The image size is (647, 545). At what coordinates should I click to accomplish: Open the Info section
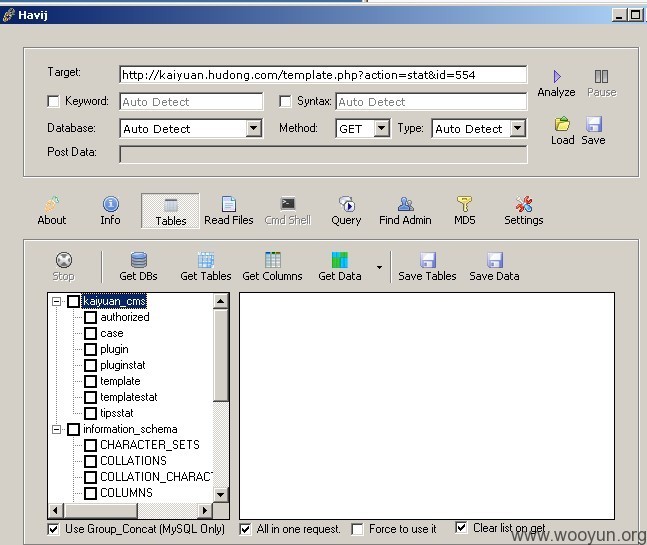111,211
